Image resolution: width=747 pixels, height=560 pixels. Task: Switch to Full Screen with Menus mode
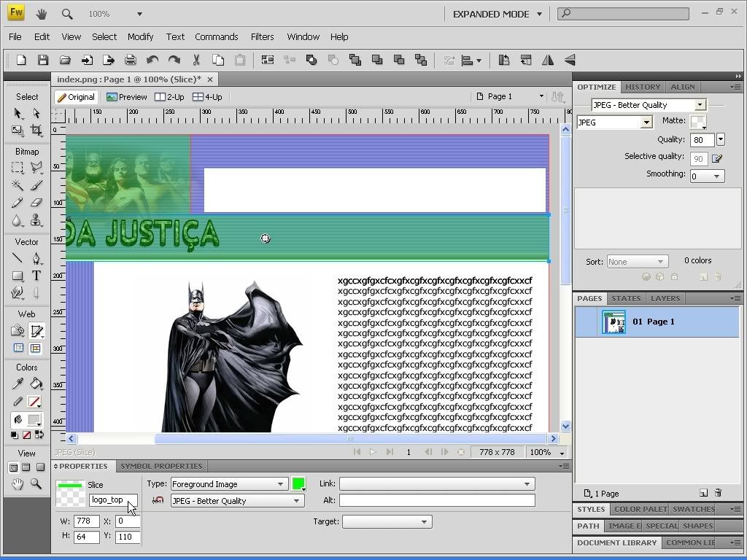27,467
